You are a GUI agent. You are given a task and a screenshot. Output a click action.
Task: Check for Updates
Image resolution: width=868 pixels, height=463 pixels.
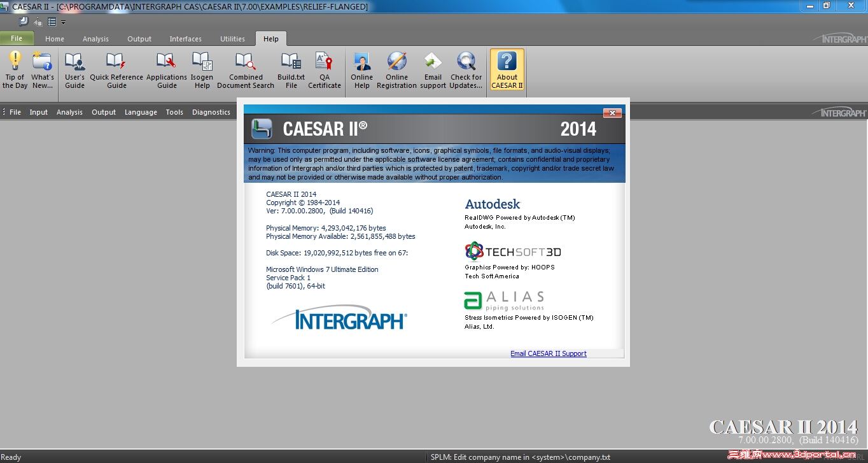point(466,69)
